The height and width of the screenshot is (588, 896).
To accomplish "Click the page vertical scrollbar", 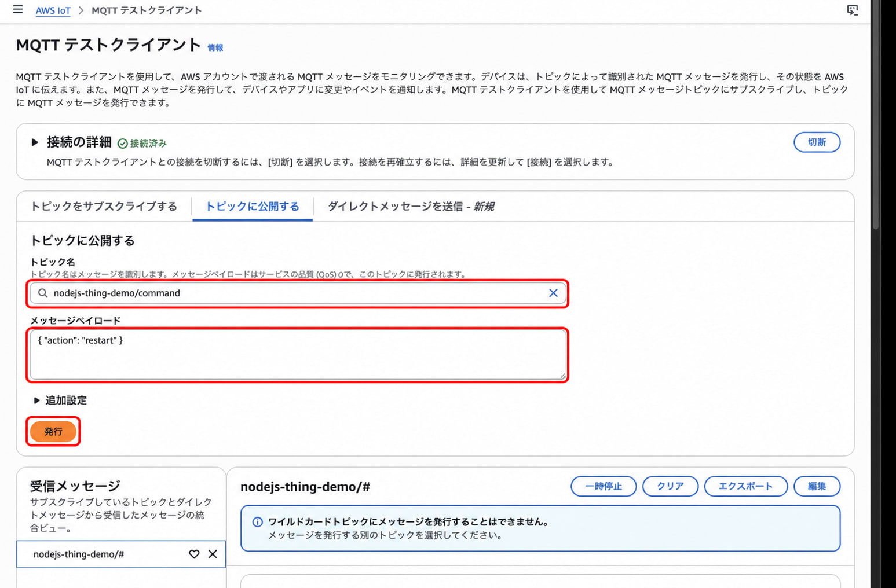I will pos(875,116).
